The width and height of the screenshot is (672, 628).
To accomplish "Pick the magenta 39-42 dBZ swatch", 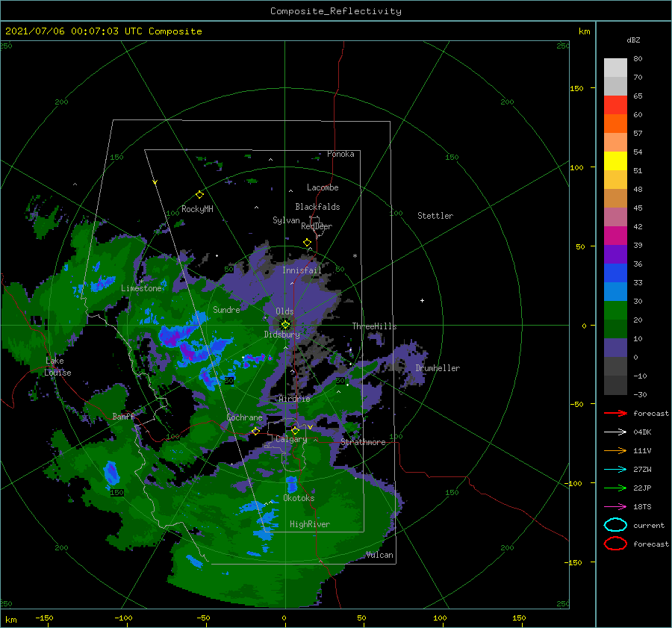I will point(615,235).
